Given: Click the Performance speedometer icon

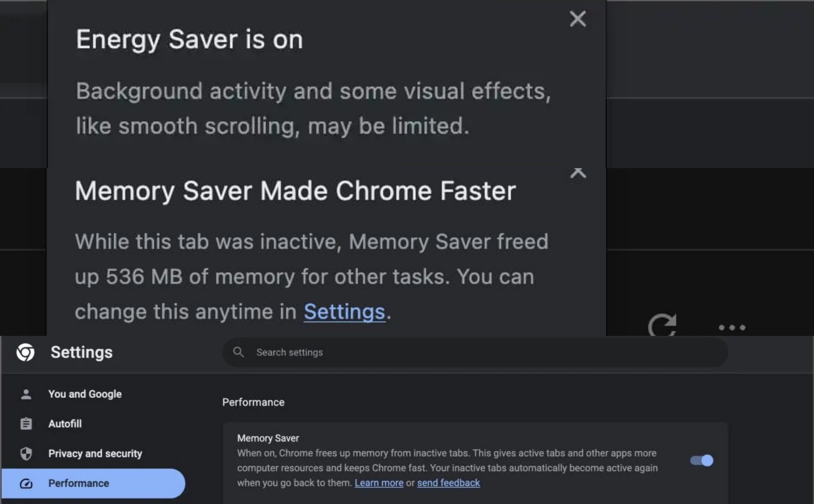Looking at the screenshot, I should [x=26, y=483].
